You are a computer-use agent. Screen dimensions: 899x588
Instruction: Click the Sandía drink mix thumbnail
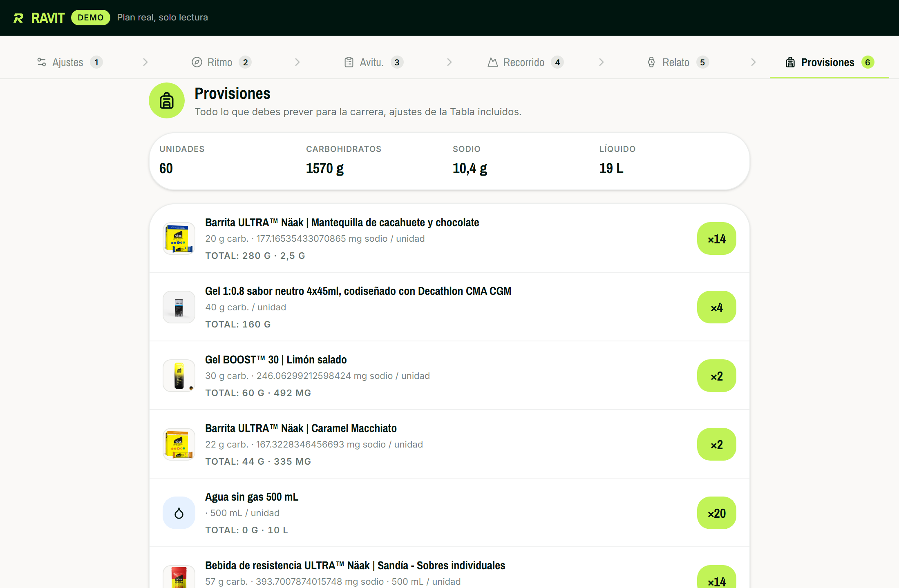179,577
